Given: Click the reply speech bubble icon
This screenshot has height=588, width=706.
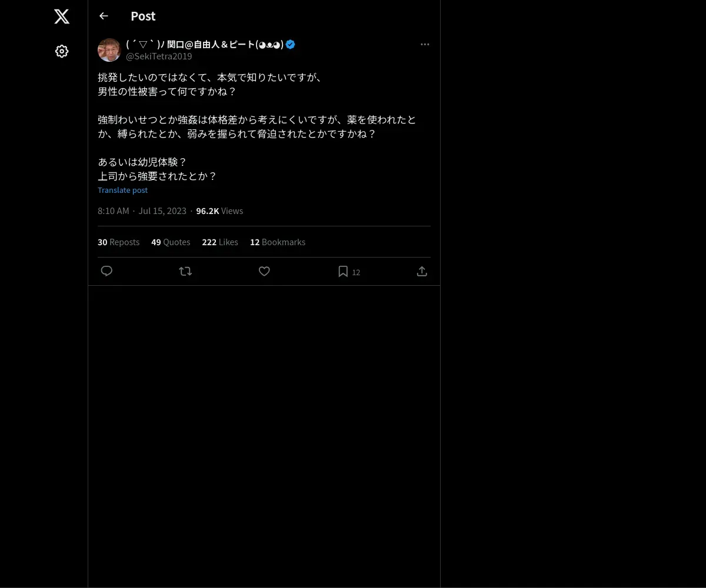Looking at the screenshot, I should click(x=106, y=271).
